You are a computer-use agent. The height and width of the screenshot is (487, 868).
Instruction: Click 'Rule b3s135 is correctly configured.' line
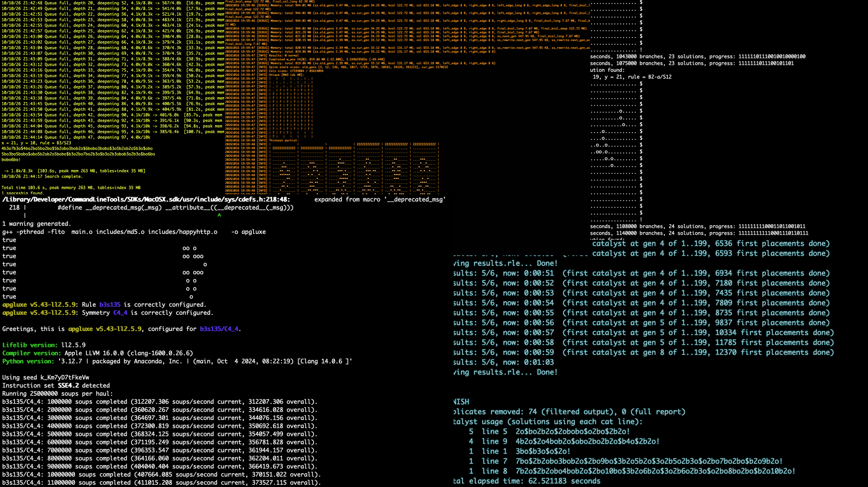coord(104,304)
